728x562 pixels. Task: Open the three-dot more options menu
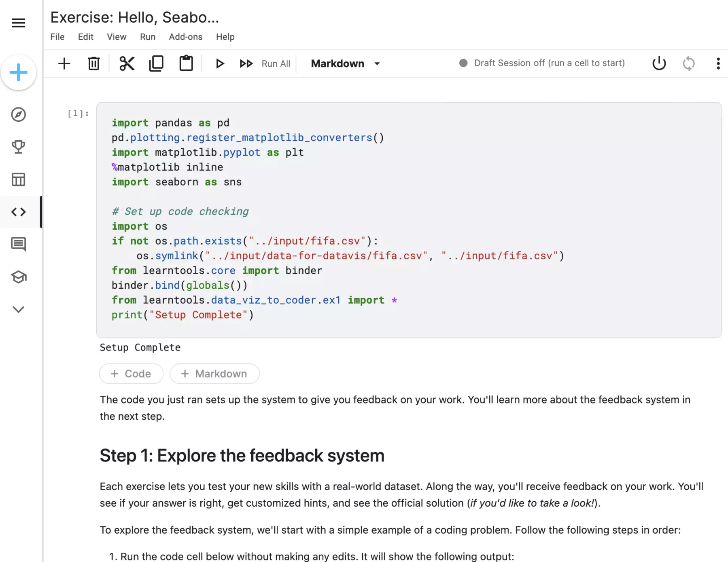718,63
